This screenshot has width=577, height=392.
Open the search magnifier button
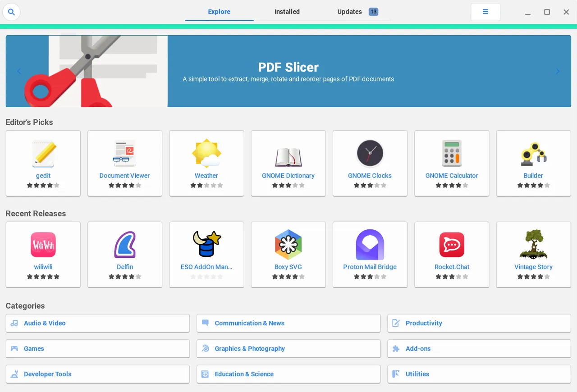(x=11, y=12)
